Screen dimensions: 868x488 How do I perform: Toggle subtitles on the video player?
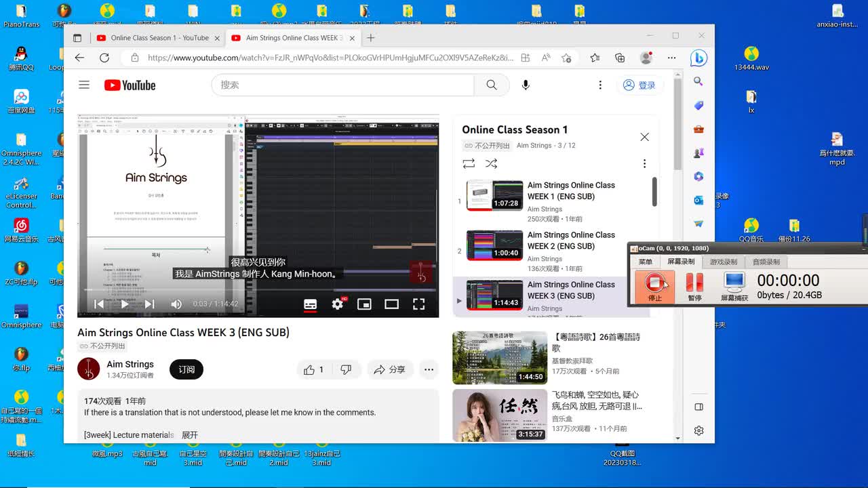pos(310,304)
